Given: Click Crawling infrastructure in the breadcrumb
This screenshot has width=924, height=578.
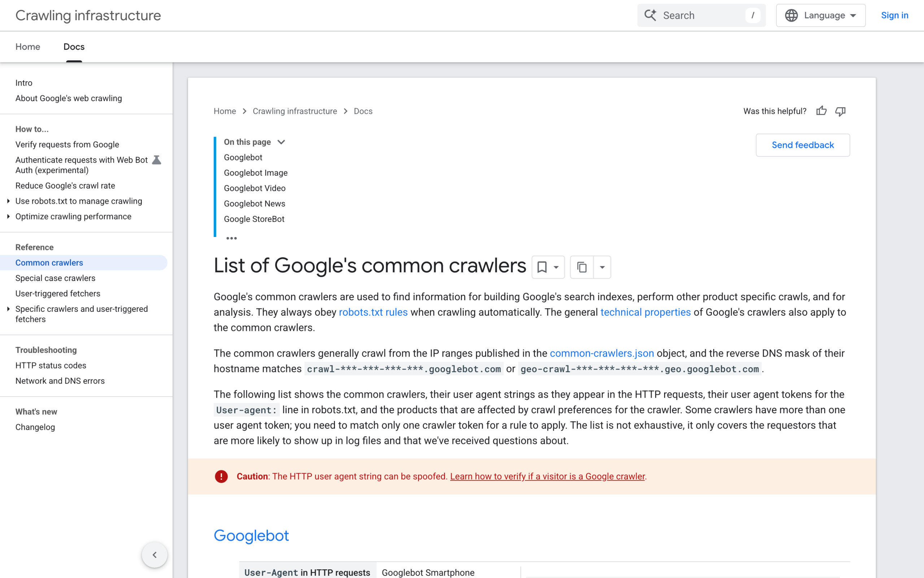Looking at the screenshot, I should pos(295,111).
